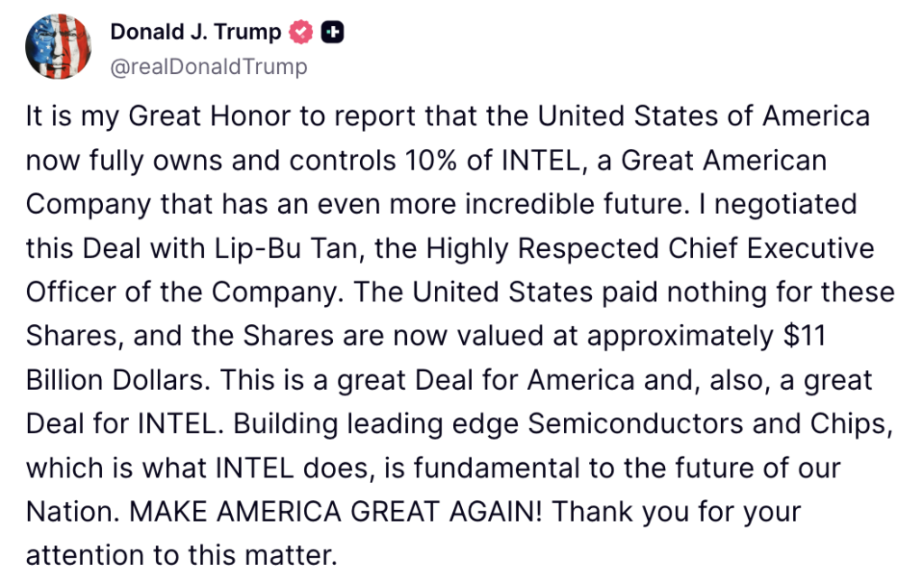Click the word "approximately"
Image resolution: width=924 pixels, height=584 pixels.
coord(680,337)
